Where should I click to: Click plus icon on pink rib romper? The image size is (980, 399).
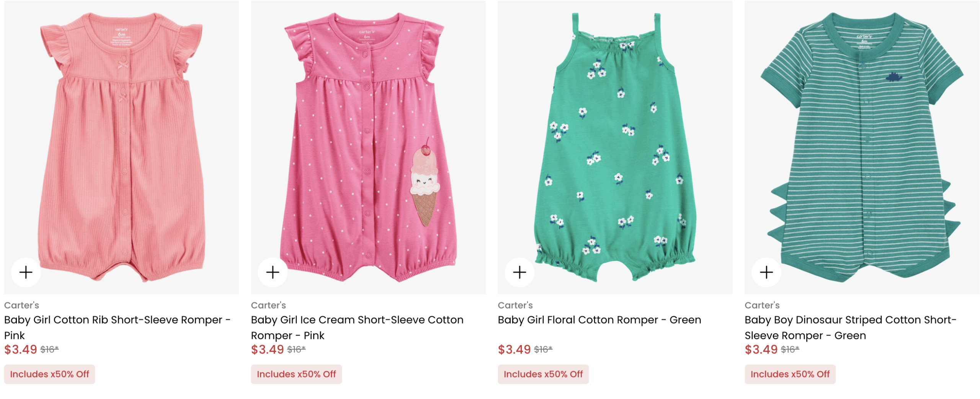(26, 272)
